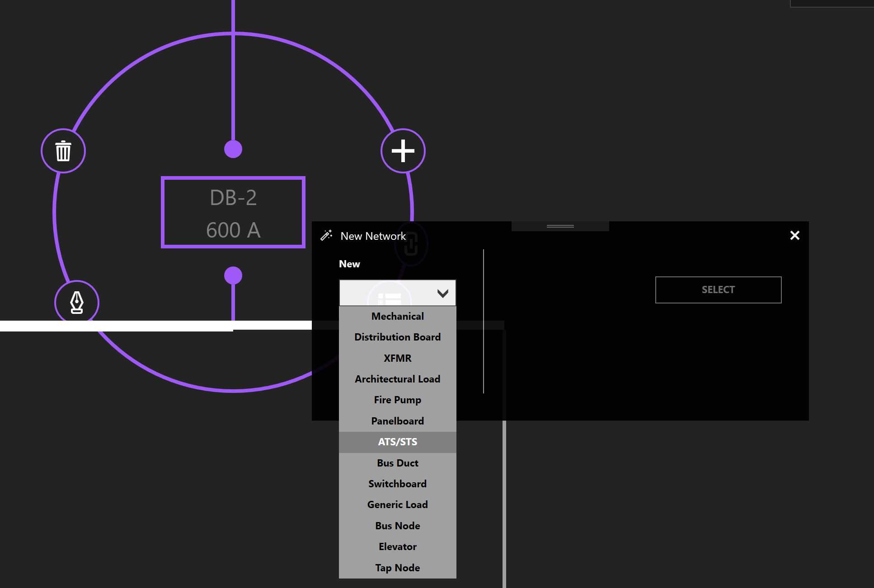Image resolution: width=874 pixels, height=588 pixels.
Task: Close the New Network dialog
Action: pyautogui.click(x=794, y=235)
